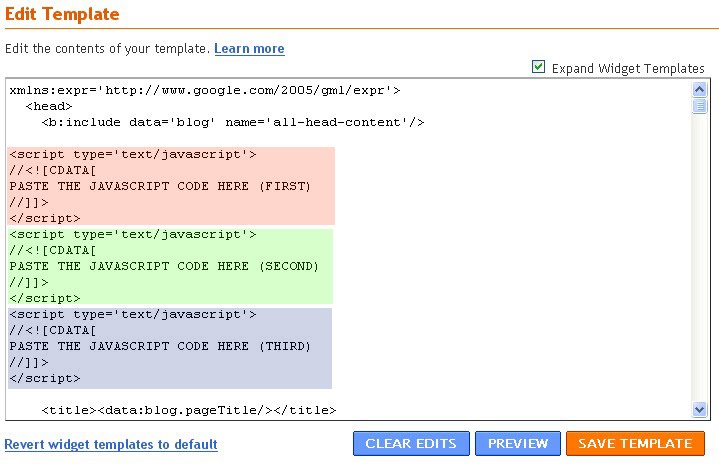
Task: Click the template scrollbar thumb
Action: click(700, 107)
